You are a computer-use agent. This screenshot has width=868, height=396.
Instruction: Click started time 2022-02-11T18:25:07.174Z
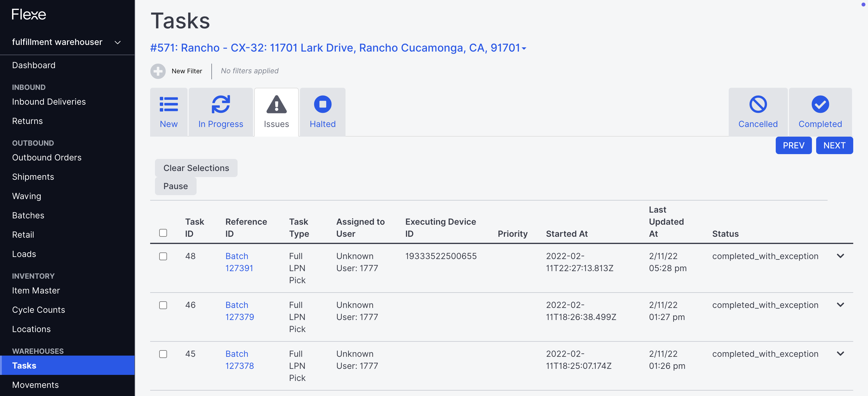pyautogui.click(x=579, y=360)
